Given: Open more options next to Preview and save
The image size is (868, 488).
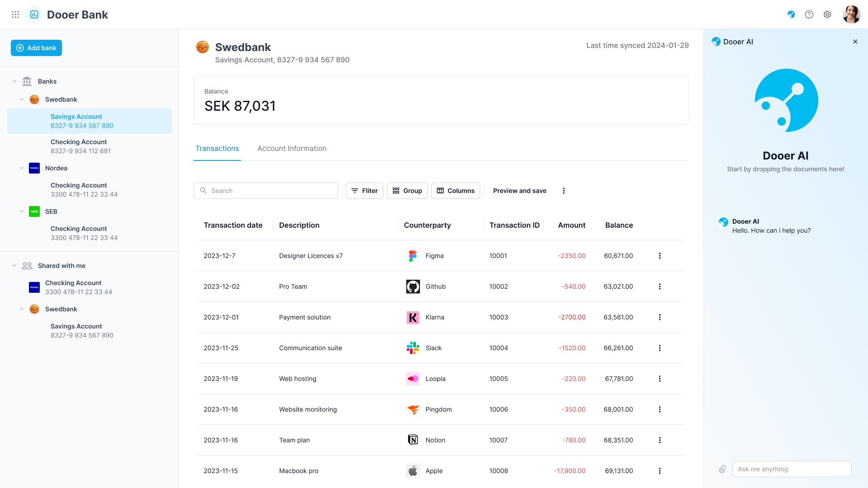Looking at the screenshot, I should [563, 191].
